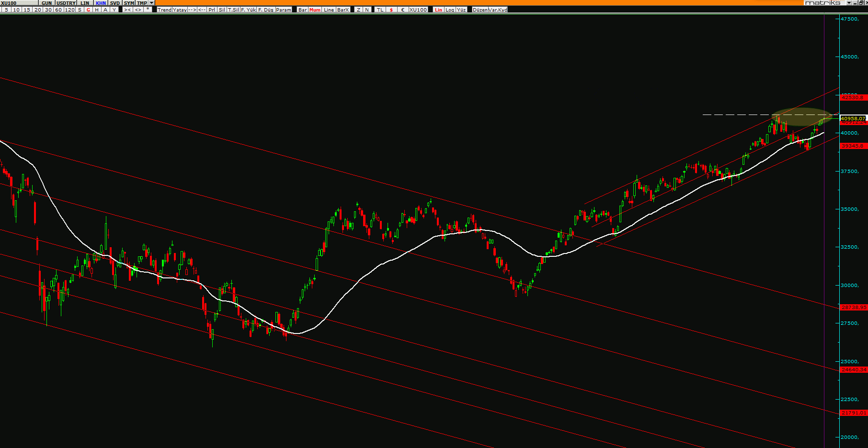Shift the chart with the '-->' arrow
Image resolution: width=868 pixels, height=448 pixels.
[x=192, y=10]
